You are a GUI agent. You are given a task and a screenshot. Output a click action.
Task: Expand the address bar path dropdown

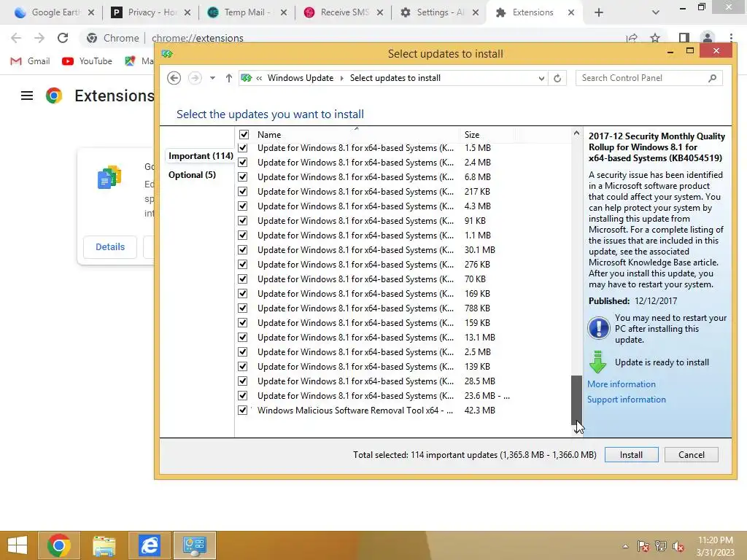541,78
